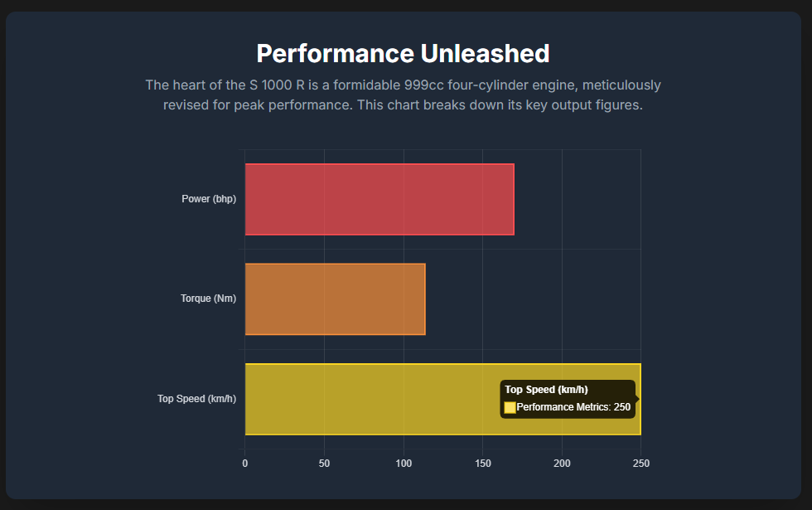
Task: Click the 150 x-axis tick label
Action: (482, 463)
